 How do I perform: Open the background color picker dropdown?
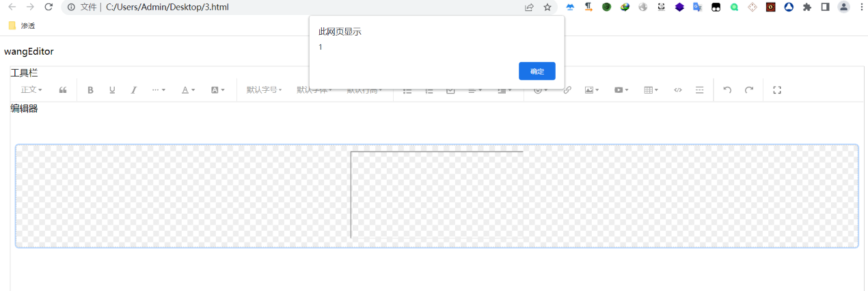pyautogui.click(x=217, y=89)
